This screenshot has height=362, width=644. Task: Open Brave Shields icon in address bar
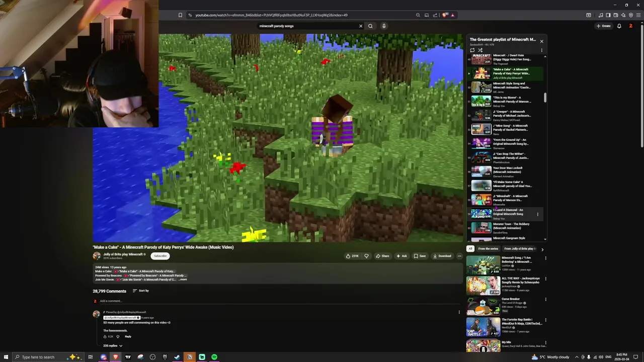tap(445, 15)
